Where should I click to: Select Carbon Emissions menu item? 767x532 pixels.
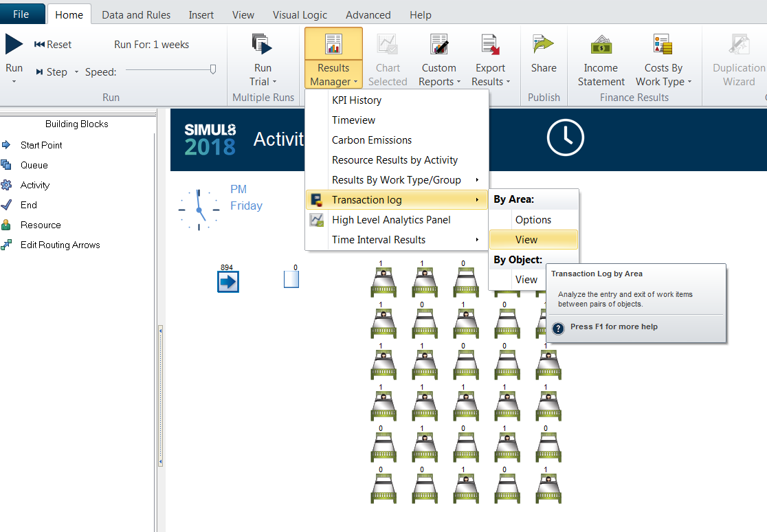tap(397, 140)
